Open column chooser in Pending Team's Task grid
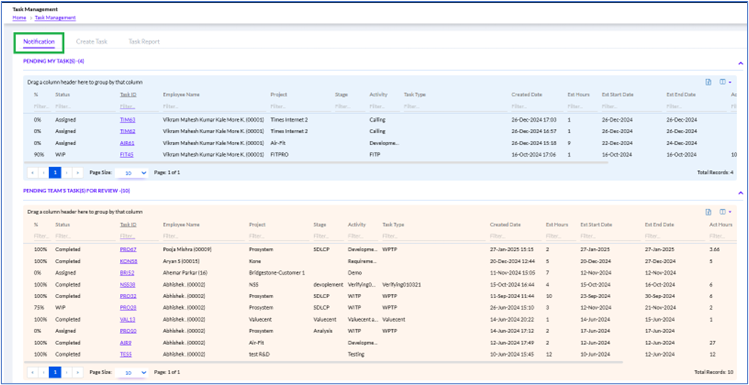 pyautogui.click(x=725, y=212)
